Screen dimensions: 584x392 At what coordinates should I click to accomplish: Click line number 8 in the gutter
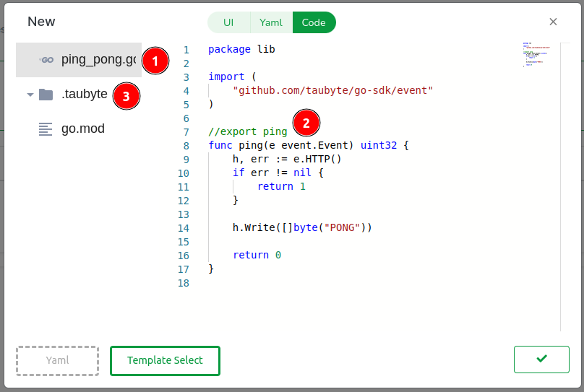point(185,146)
